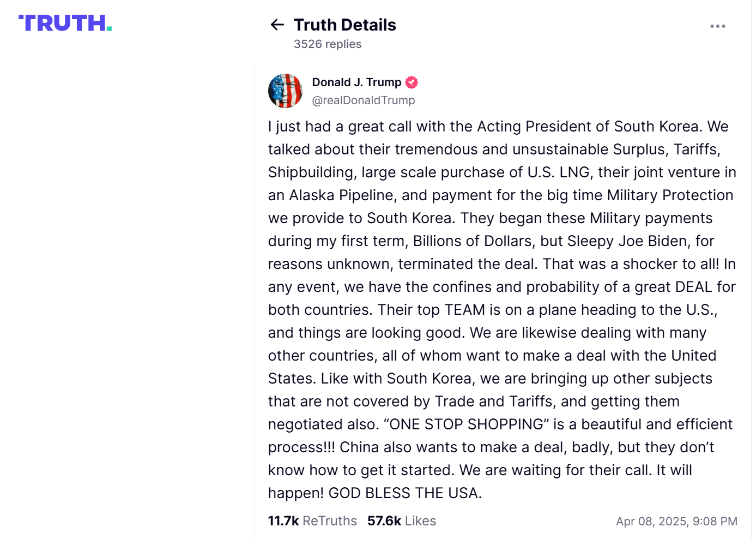Click the word "ReTruths" beside the count
Viewport: 756px width, 539px height.
[x=330, y=521]
